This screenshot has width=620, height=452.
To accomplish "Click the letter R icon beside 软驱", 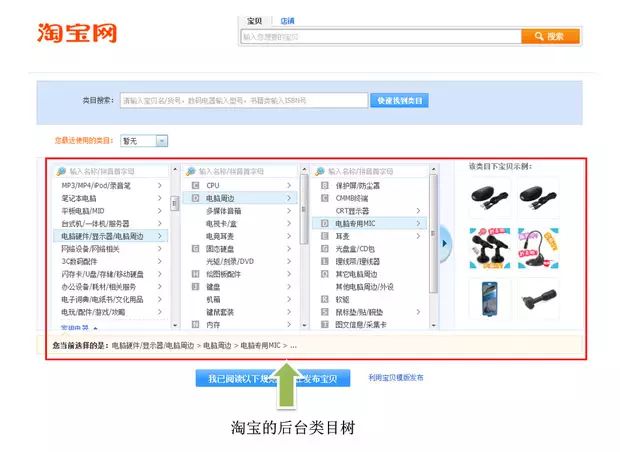I will point(325,299).
